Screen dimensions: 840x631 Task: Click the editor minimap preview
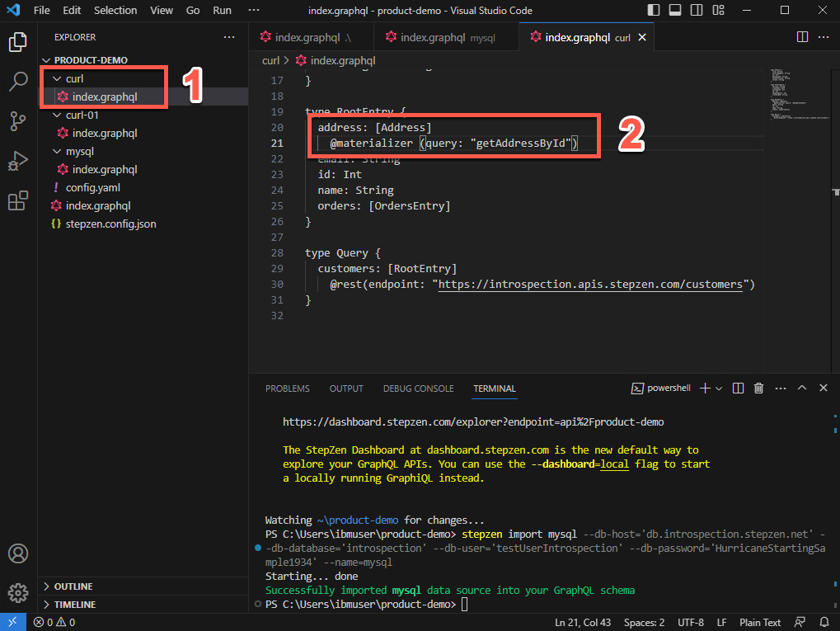(x=788, y=95)
